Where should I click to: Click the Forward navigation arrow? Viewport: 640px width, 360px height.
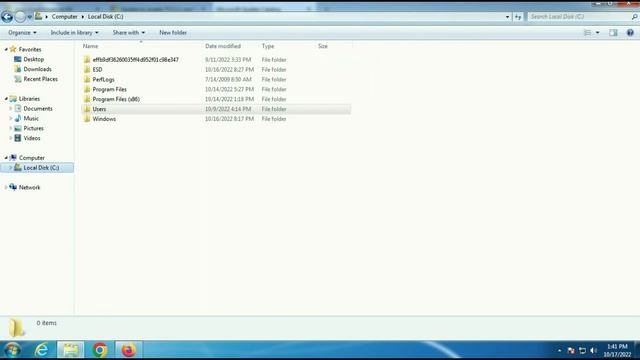point(20,17)
